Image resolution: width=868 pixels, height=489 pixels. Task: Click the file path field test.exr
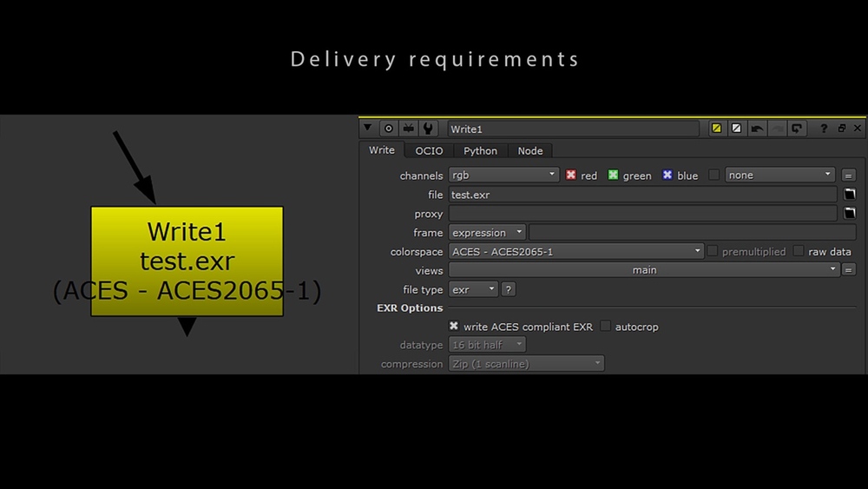642,195
